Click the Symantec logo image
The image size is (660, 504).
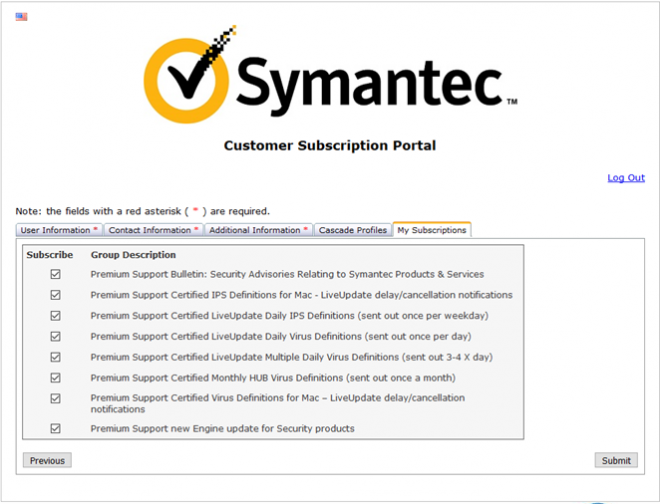click(330, 75)
